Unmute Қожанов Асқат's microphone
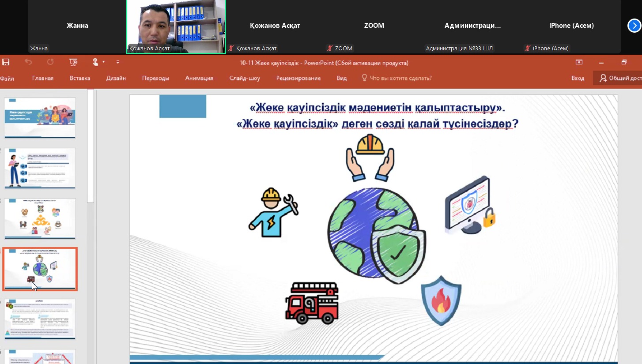Viewport: 642px width, 364px height. point(231,48)
